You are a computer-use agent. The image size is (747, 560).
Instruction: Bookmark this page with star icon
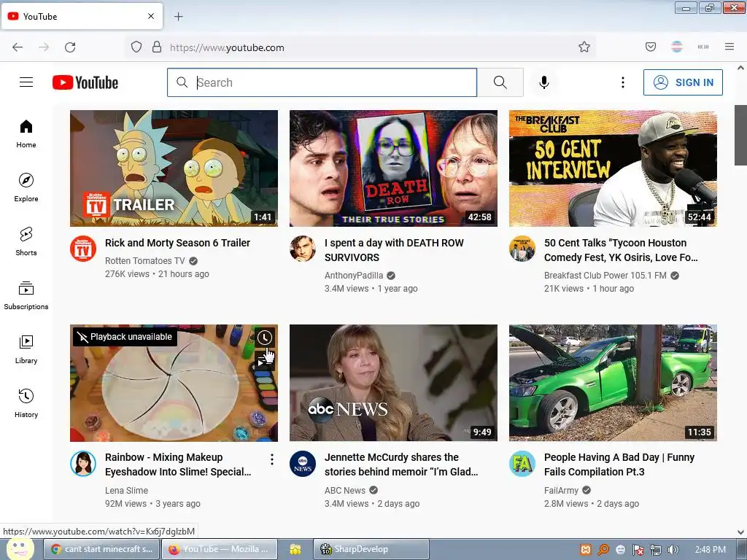[x=584, y=47]
